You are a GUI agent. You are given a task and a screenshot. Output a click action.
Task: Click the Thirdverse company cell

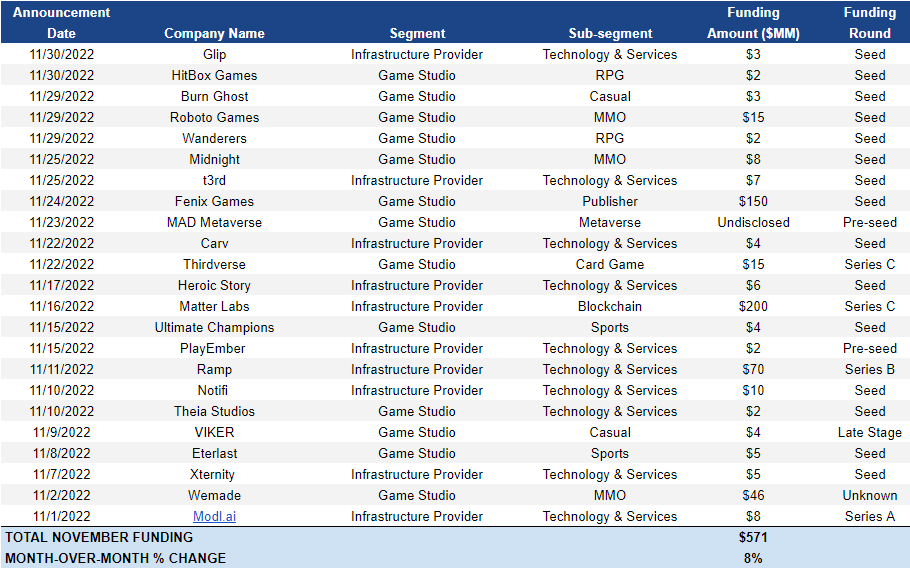coord(214,264)
